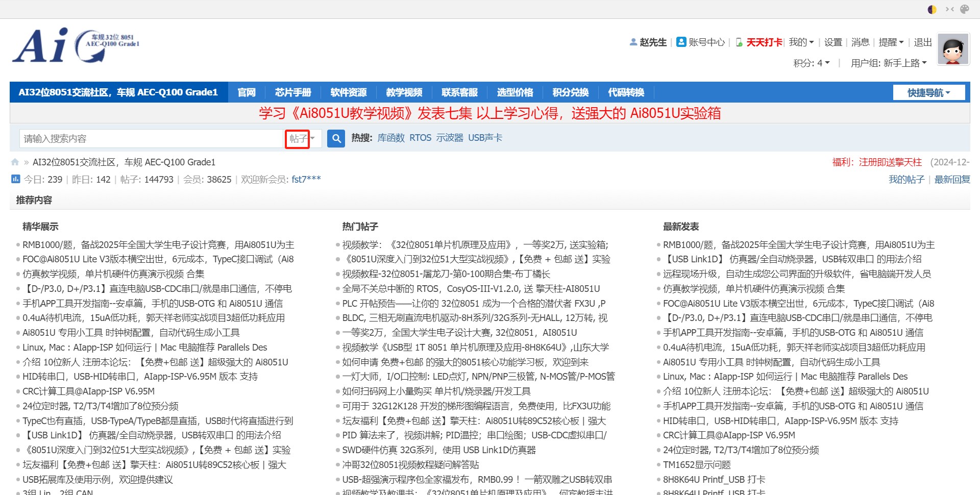
Task: Open hot post PLC 开帖预告
Action: [474, 304]
